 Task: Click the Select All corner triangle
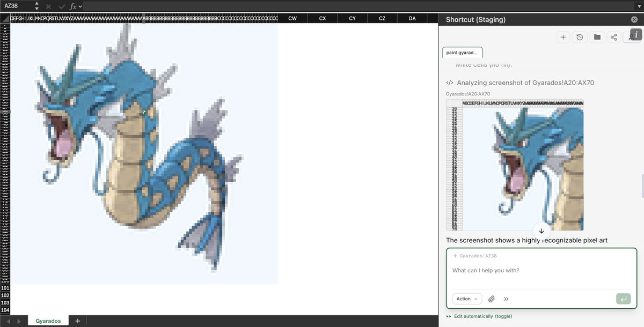[x=5, y=18]
